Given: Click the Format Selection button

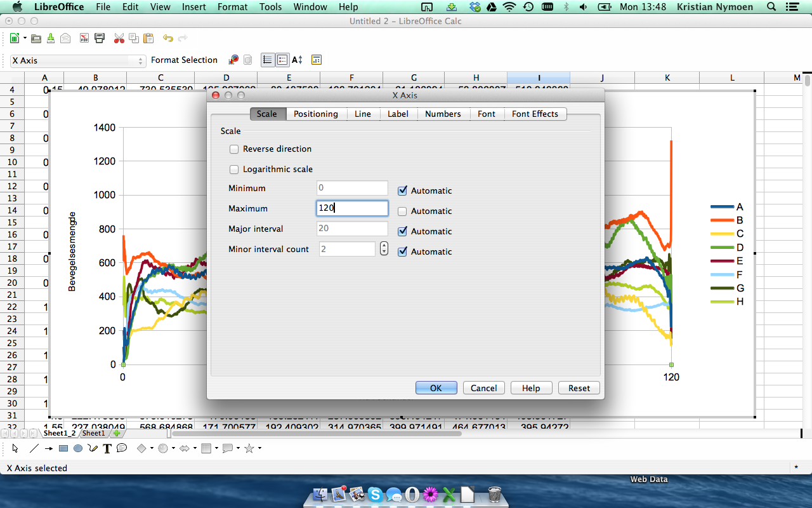Looking at the screenshot, I should tap(184, 60).
